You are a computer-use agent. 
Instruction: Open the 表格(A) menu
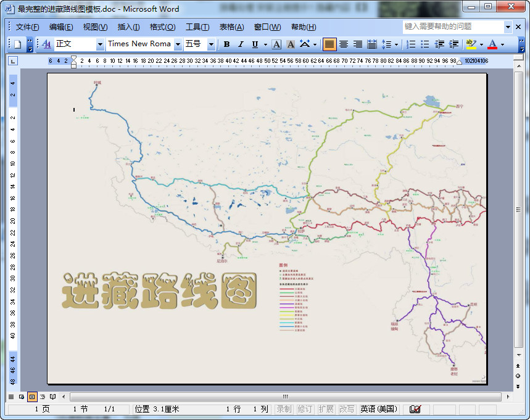(x=231, y=27)
